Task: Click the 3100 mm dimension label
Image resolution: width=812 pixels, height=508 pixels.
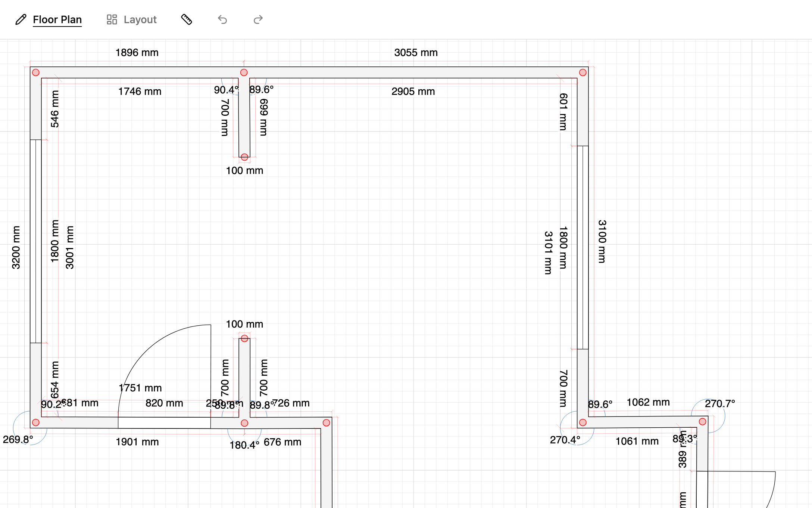Action: coord(602,242)
